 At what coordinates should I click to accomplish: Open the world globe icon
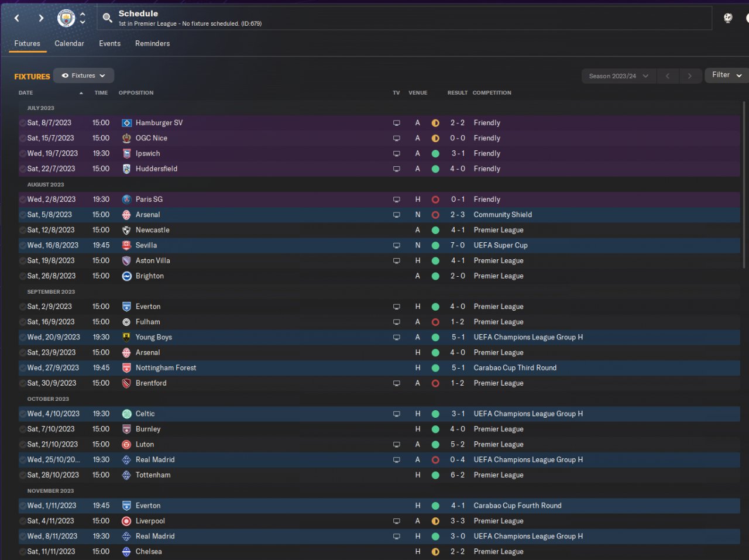728,18
